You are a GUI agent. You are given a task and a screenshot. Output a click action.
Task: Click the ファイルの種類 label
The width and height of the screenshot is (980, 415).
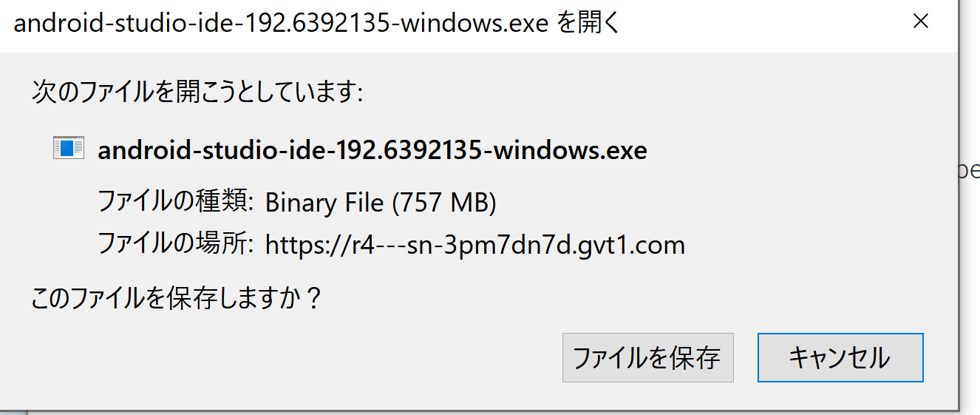coord(176,201)
